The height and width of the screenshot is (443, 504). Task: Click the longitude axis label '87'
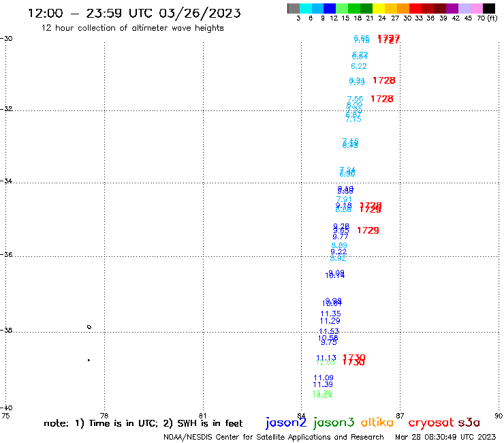coord(400,416)
